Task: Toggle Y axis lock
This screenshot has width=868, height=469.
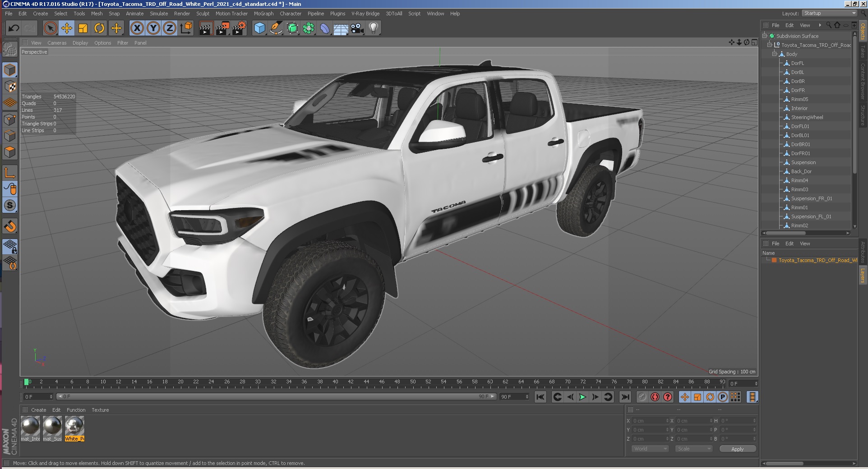Action: tap(153, 28)
